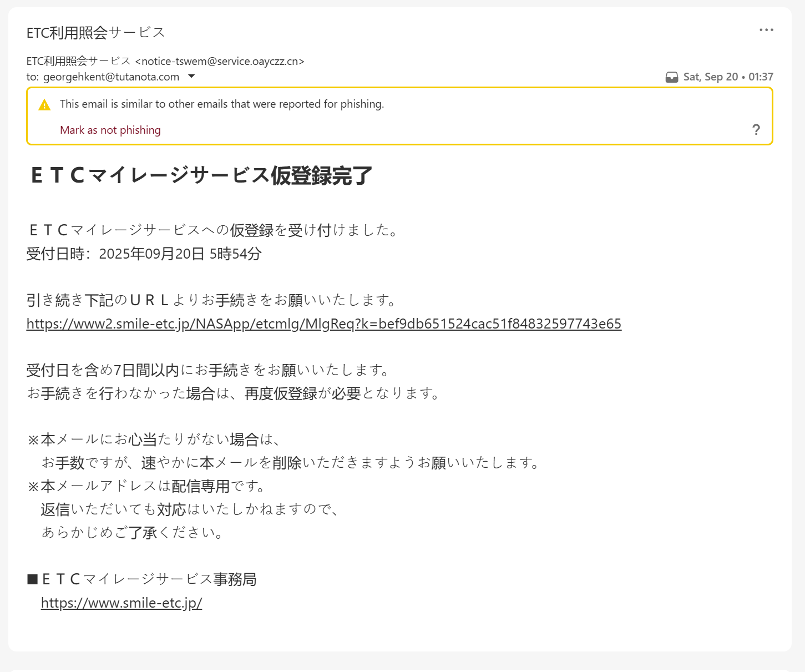Click the inbox folder icon beside the date

pos(671,77)
